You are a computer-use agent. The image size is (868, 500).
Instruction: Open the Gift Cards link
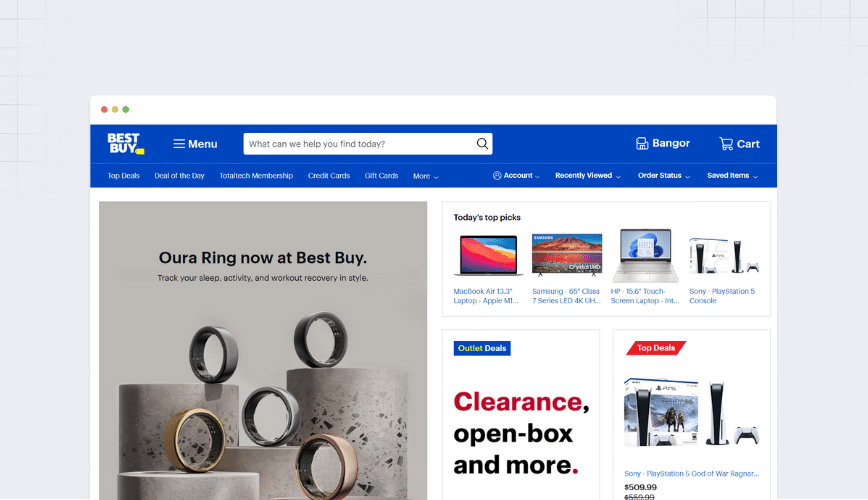tap(381, 176)
